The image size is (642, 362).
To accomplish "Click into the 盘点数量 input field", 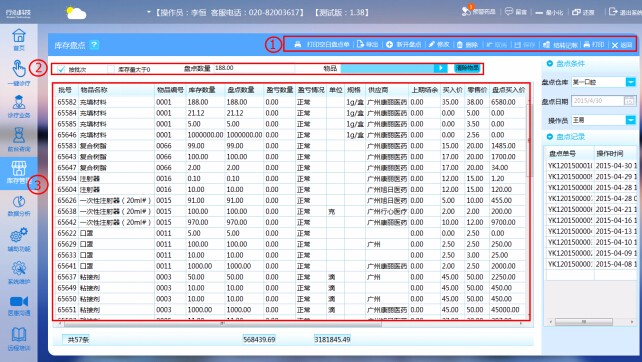I will click(253, 68).
